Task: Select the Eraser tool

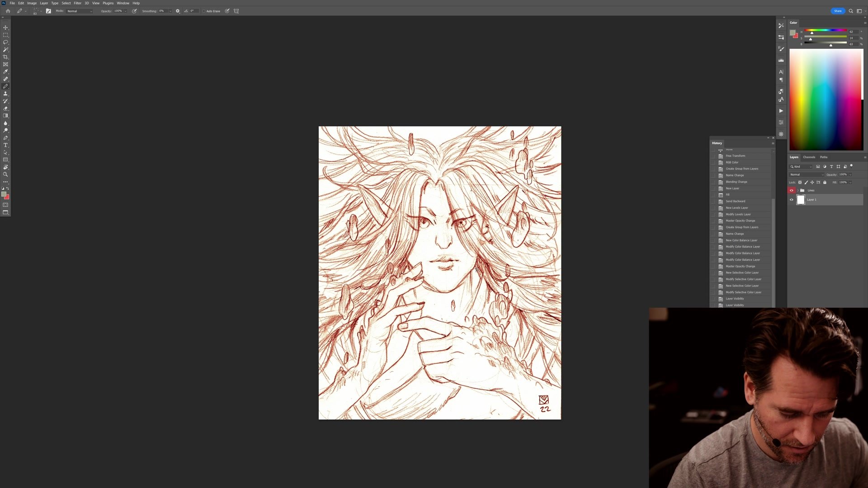Action: point(5,108)
